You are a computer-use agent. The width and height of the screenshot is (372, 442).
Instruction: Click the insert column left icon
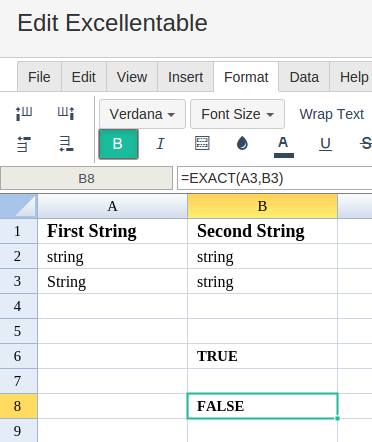pyautogui.click(x=24, y=113)
